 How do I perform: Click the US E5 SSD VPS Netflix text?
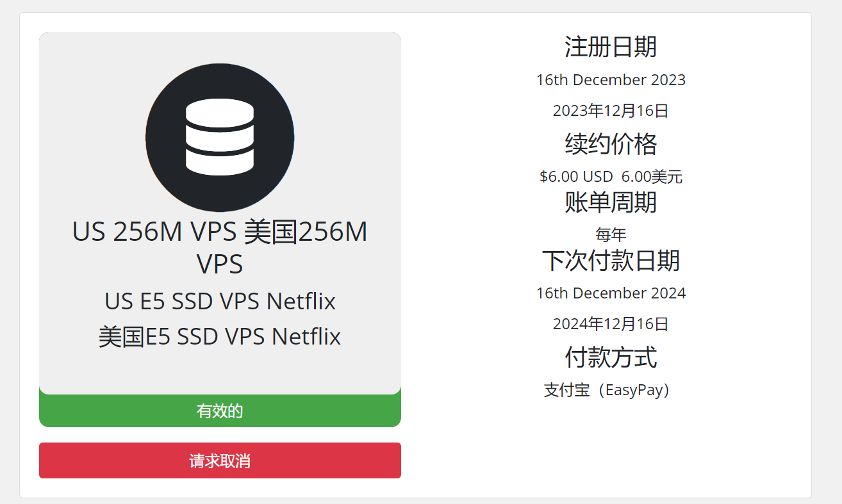click(220, 301)
